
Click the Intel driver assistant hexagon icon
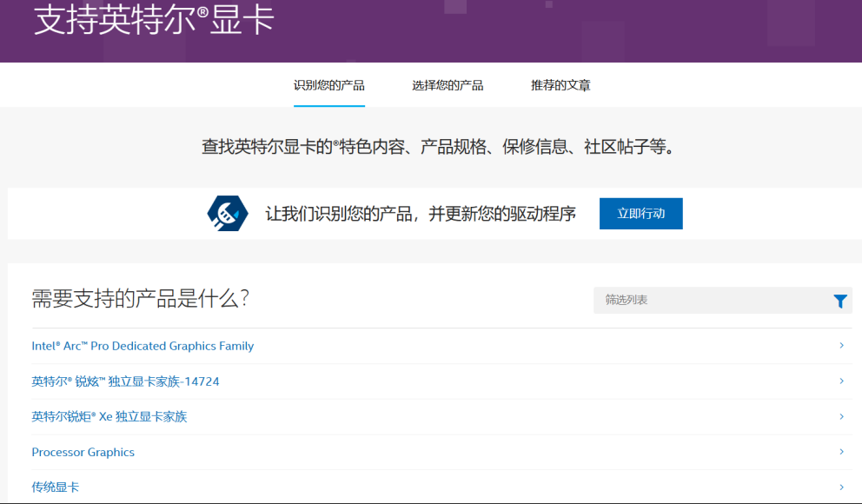click(x=228, y=214)
